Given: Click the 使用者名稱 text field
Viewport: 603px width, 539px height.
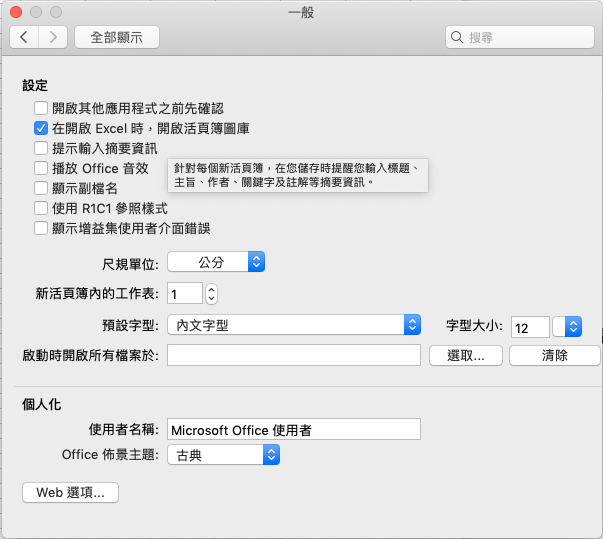Looking at the screenshot, I should [x=294, y=429].
